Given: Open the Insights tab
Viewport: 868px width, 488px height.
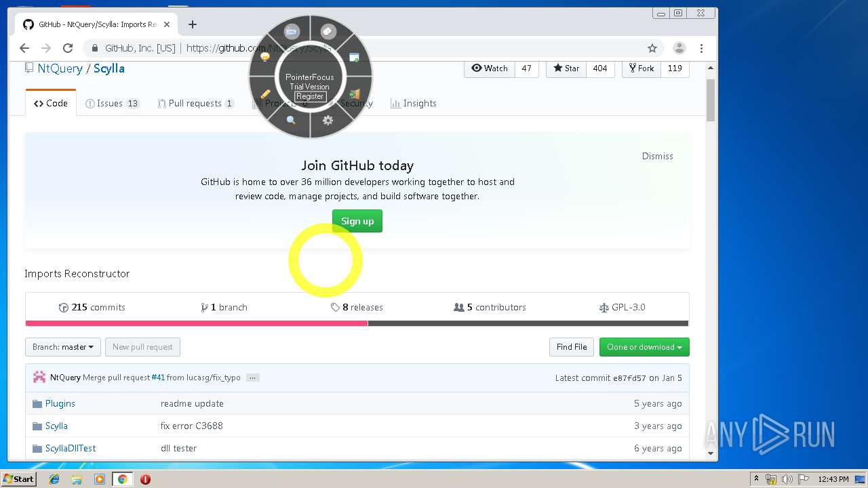Looking at the screenshot, I should 413,103.
